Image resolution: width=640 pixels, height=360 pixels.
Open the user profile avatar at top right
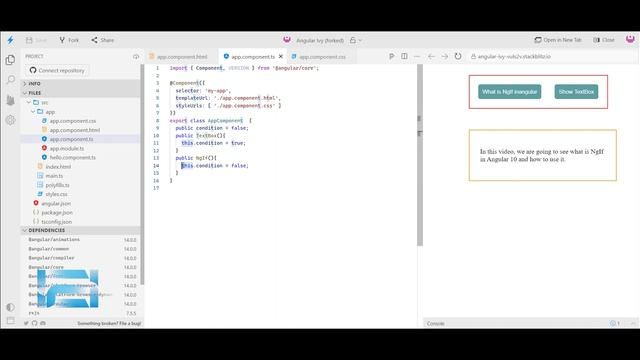coord(630,39)
